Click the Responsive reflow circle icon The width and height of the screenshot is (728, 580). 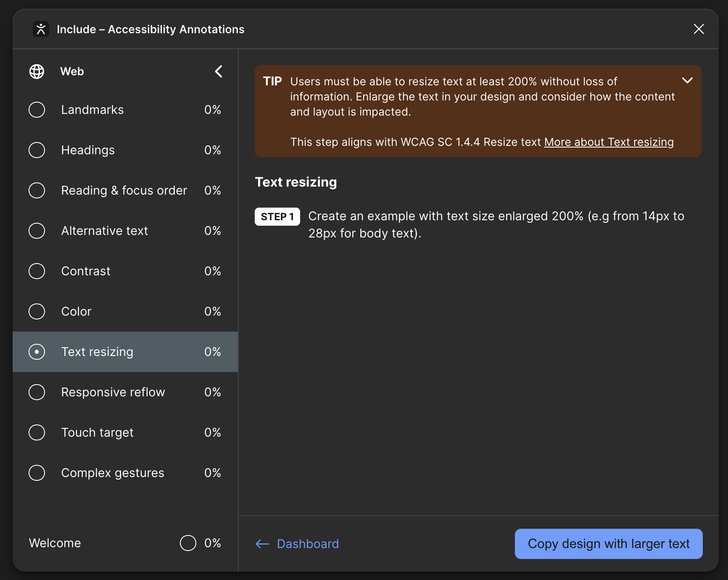pyautogui.click(x=37, y=392)
